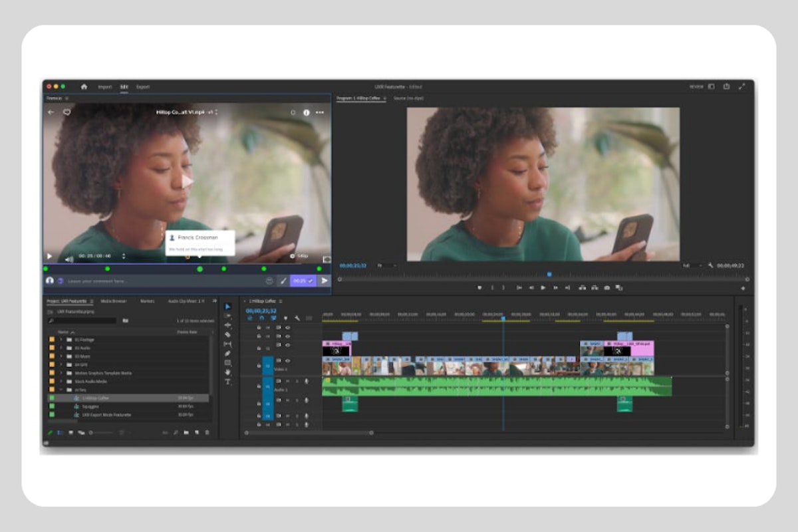Expand the 01 Footage bin
The image size is (798, 532).
coord(63,338)
